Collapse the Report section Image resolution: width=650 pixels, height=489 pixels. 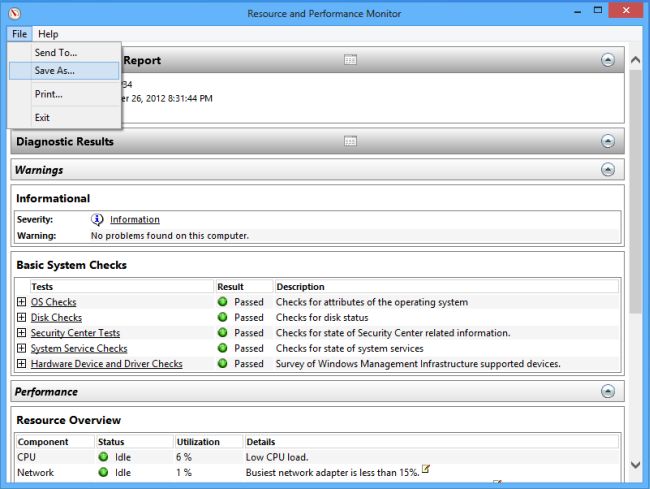click(608, 60)
